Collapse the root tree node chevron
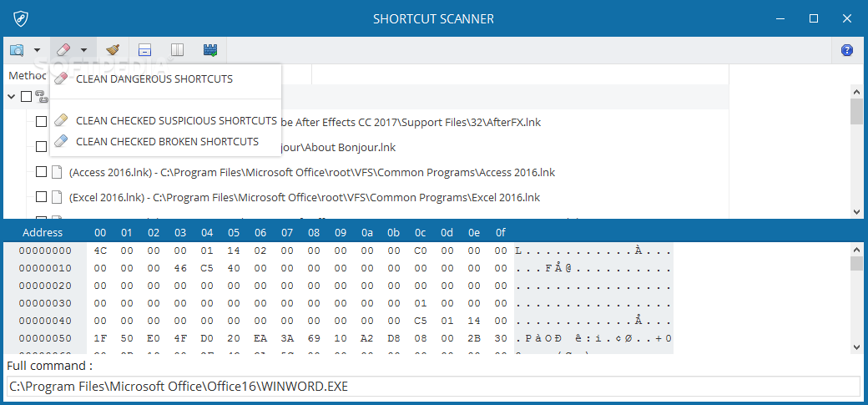Screen dimensions: 868x405 [x=12, y=96]
